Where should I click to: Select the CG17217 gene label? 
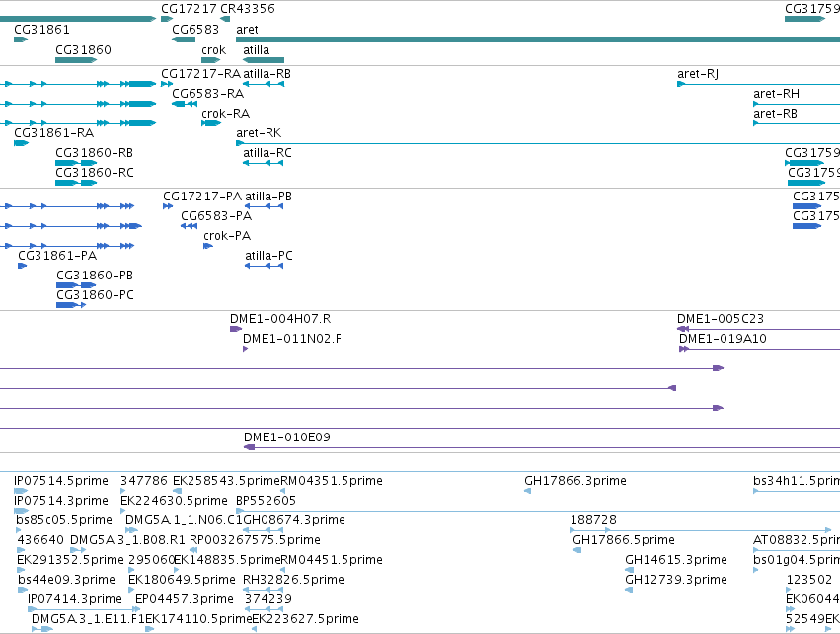coord(190,9)
